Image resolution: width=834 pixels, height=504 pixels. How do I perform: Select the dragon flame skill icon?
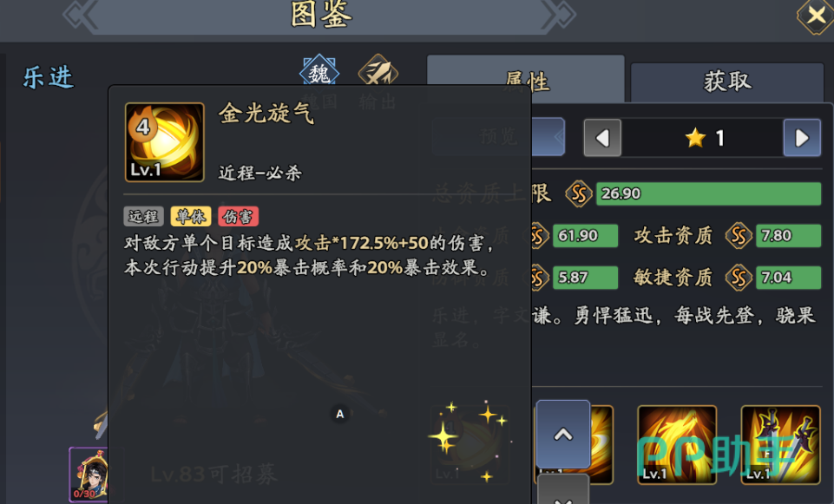tap(677, 444)
